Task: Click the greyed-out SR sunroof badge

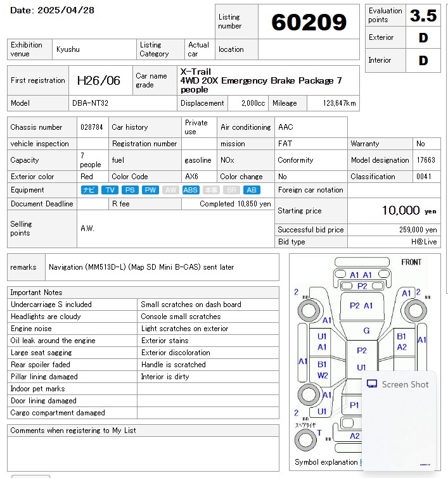Action: coord(231,190)
